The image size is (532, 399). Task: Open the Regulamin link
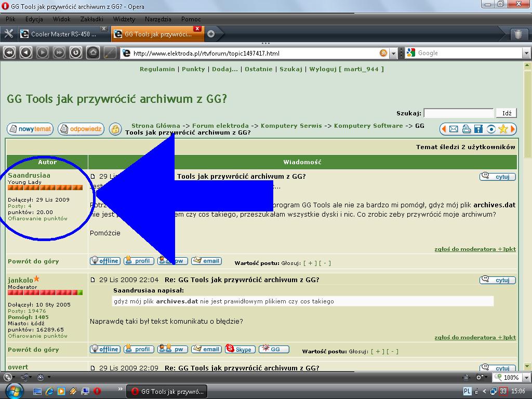tap(157, 69)
